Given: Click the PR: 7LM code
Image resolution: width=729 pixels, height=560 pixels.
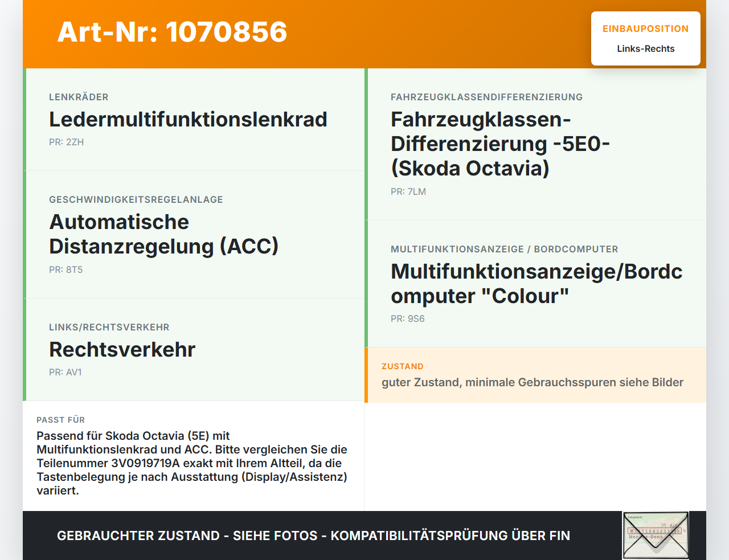Looking at the screenshot, I should [x=408, y=192].
